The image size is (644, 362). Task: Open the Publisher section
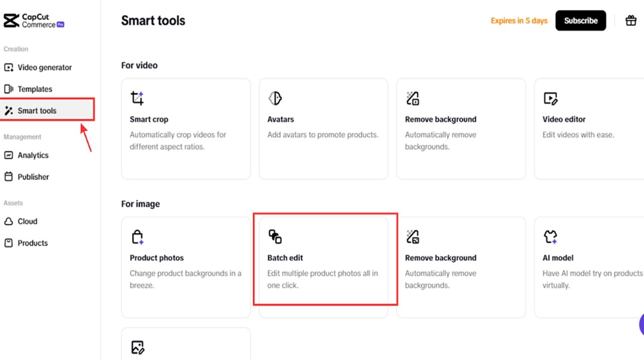(x=32, y=176)
